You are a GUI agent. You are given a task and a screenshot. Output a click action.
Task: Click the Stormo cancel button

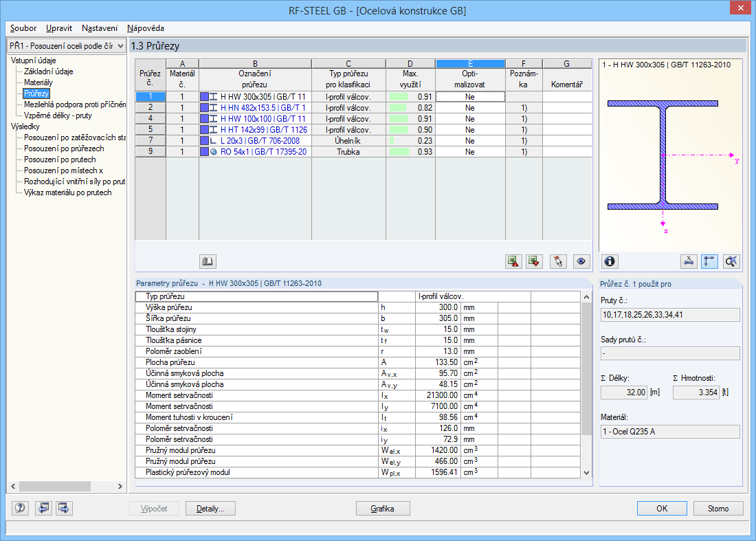[718, 509]
